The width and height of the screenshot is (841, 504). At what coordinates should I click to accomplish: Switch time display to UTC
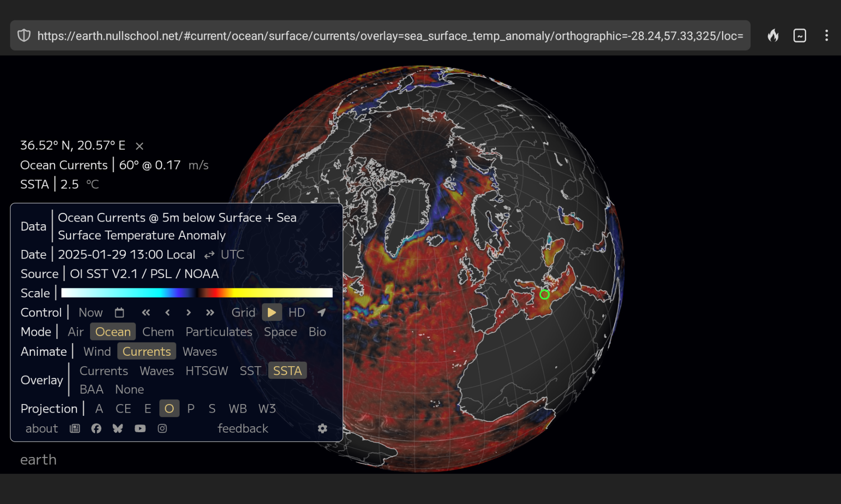pyautogui.click(x=233, y=254)
